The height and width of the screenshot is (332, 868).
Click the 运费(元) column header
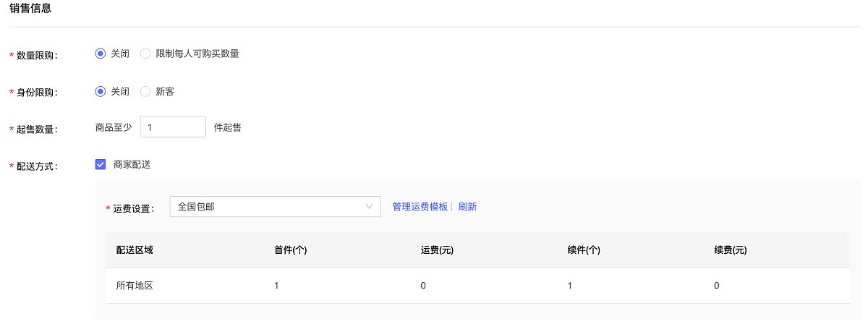click(437, 250)
